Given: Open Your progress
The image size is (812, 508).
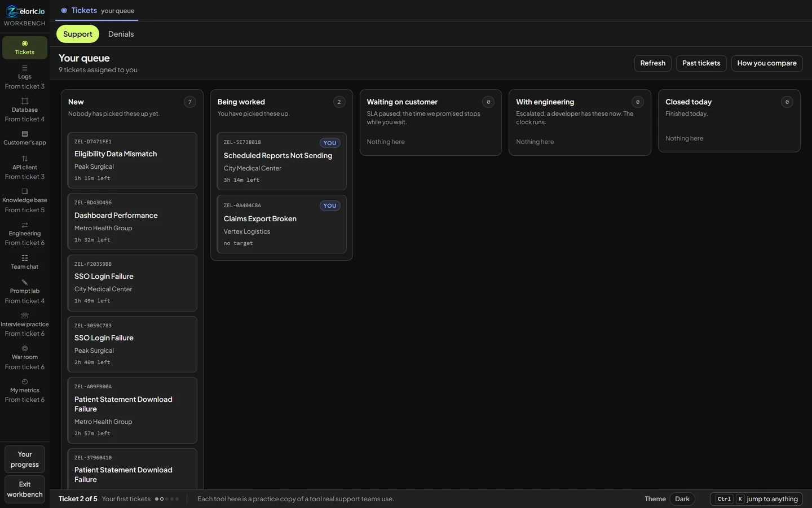Looking at the screenshot, I should [25, 459].
